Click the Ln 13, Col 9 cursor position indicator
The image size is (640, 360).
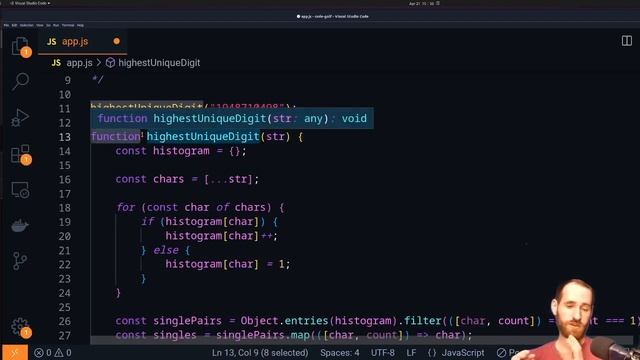[x=260, y=353]
